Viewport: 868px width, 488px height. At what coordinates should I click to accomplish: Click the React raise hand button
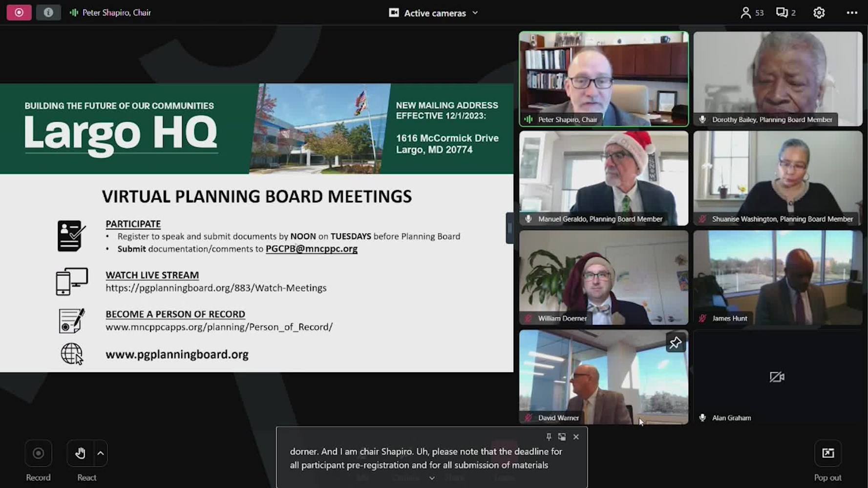[x=80, y=453]
